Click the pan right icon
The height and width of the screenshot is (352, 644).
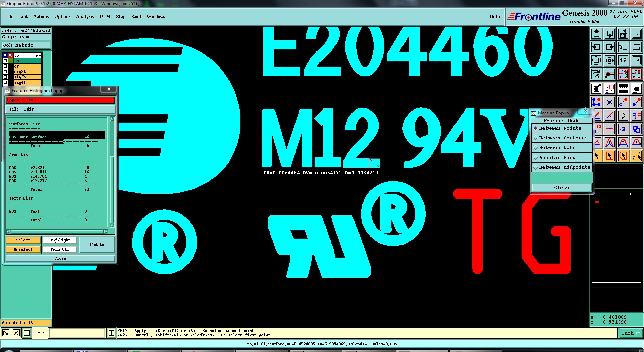pos(610,47)
